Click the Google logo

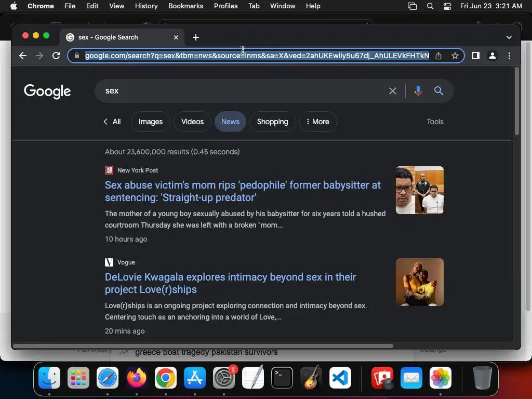(x=47, y=91)
